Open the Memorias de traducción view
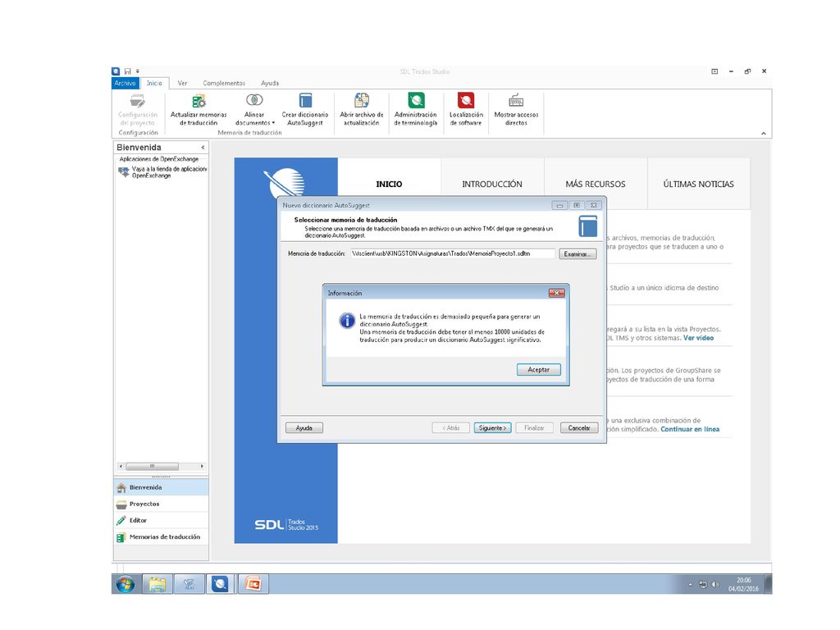Image resolution: width=840 pixels, height=630 pixels. (162, 536)
